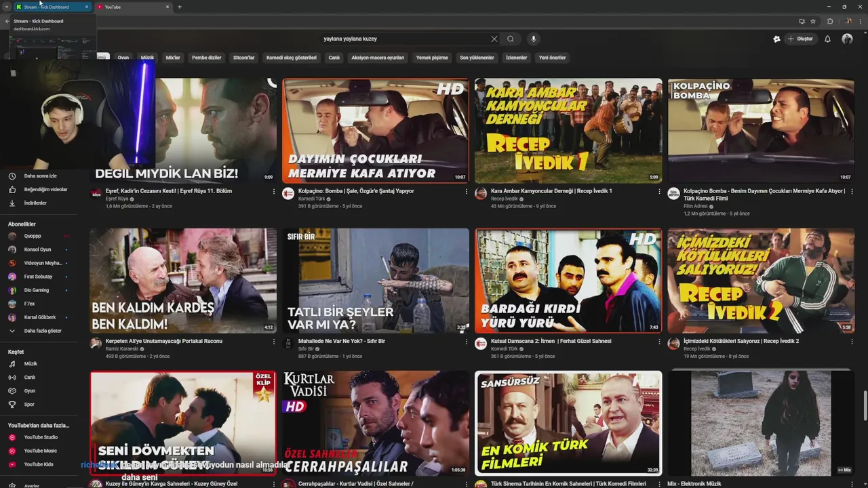Open Beğendiğim videolar liked videos
Screen dimensions: 868x488
coord(41,190)
